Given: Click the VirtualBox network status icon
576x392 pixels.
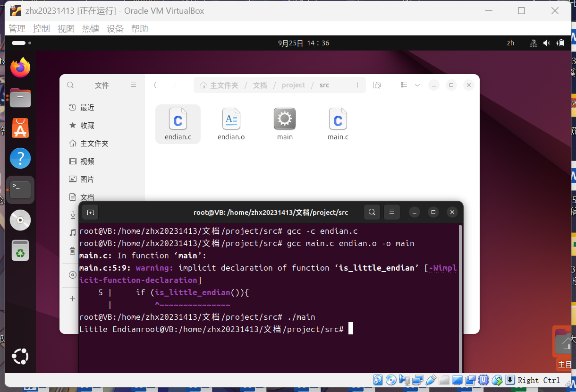Looking at the screenshot, I should 417,380.
